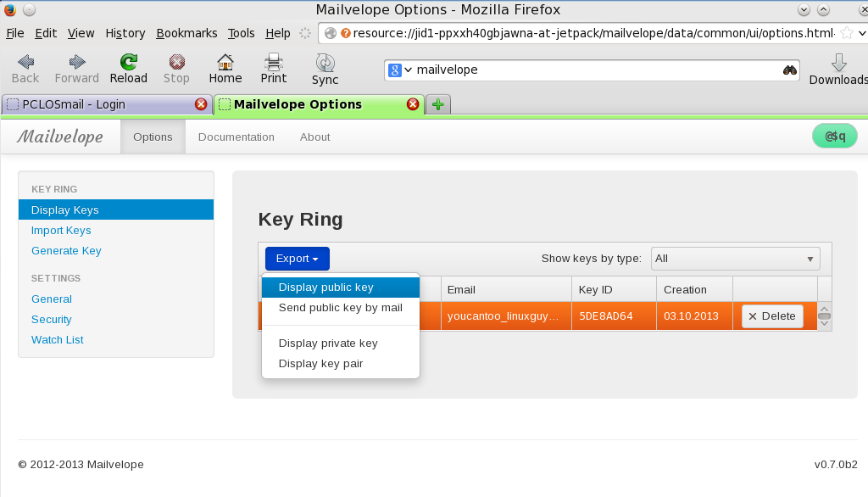The image size is (868, 497).
Task: Click the Sync toolbar icon
Action: [x=325, y=63]
